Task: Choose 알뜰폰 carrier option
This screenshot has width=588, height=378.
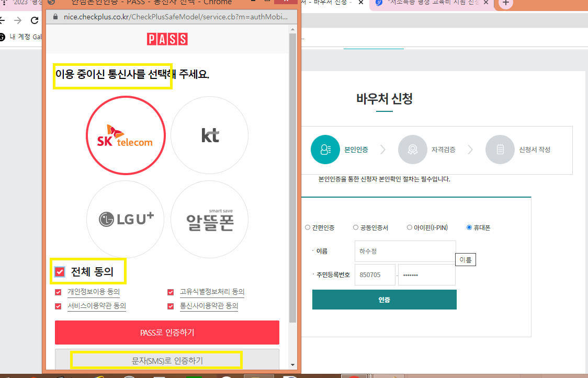Action: point(209,219)
